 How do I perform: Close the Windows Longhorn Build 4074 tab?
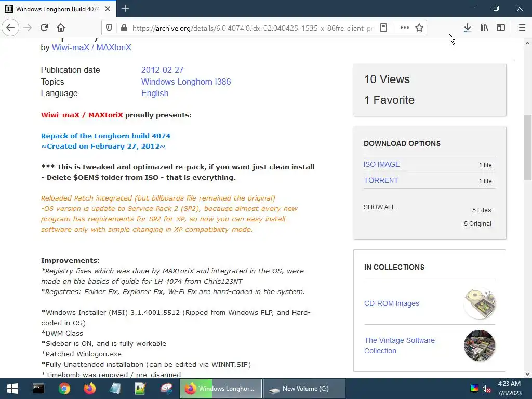point(108,9)
